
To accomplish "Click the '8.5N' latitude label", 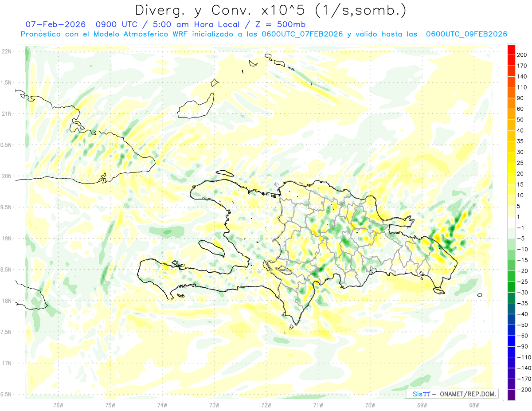I will pos(7,270).
